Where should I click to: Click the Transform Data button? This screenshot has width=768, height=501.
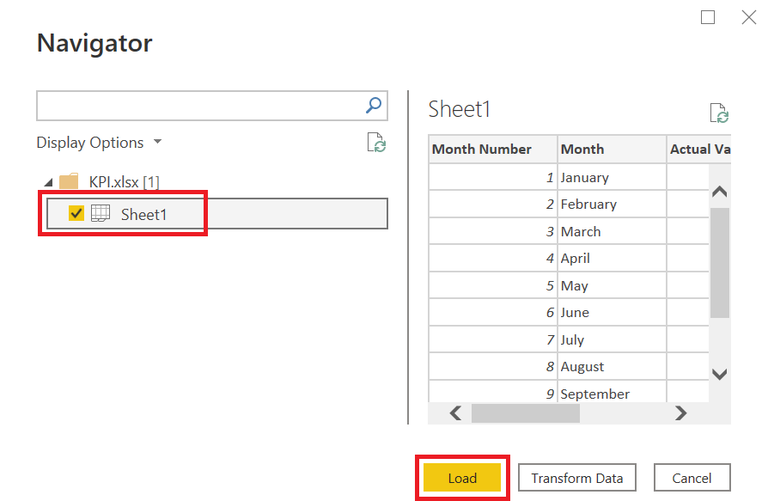click(x=577, y=478)
